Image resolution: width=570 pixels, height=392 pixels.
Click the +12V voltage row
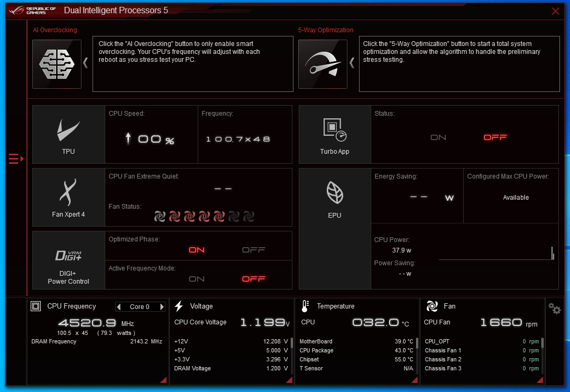coord(231,341)
